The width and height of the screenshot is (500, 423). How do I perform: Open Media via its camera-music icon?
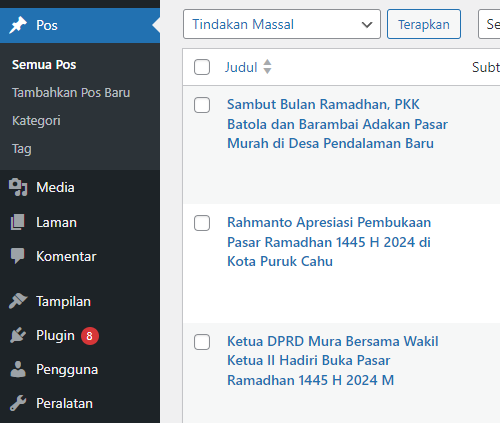tap(18, 187)
